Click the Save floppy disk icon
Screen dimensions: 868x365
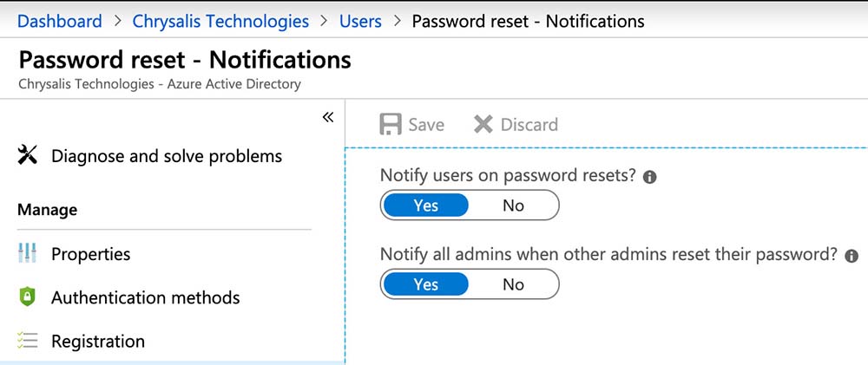391,125
